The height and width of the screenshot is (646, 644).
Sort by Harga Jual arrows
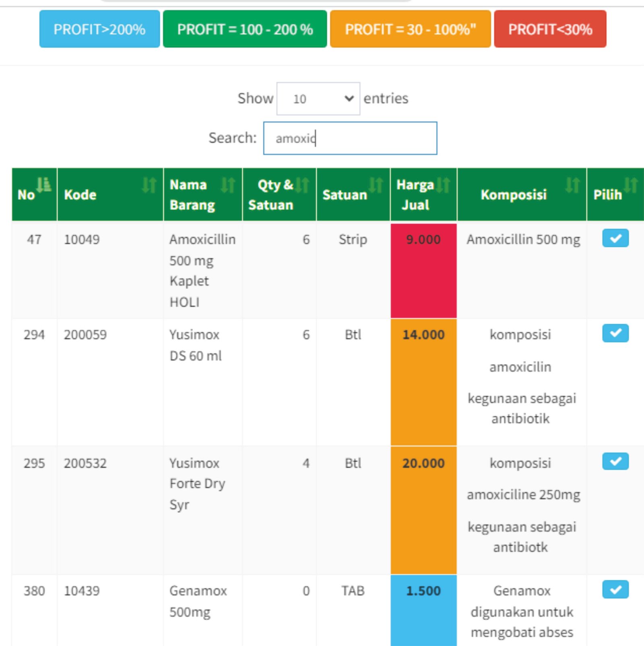(x=443, y=185)
